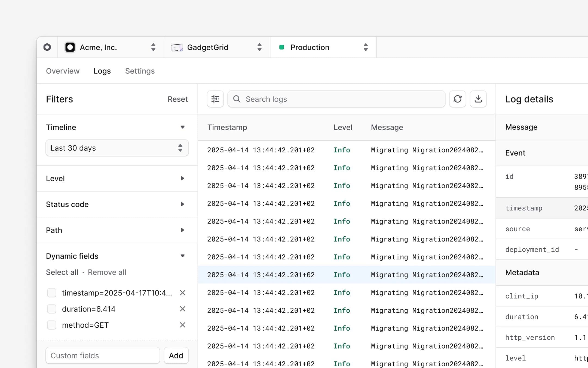
Task: Click the Add custom field button
Action: pos(176,355)
